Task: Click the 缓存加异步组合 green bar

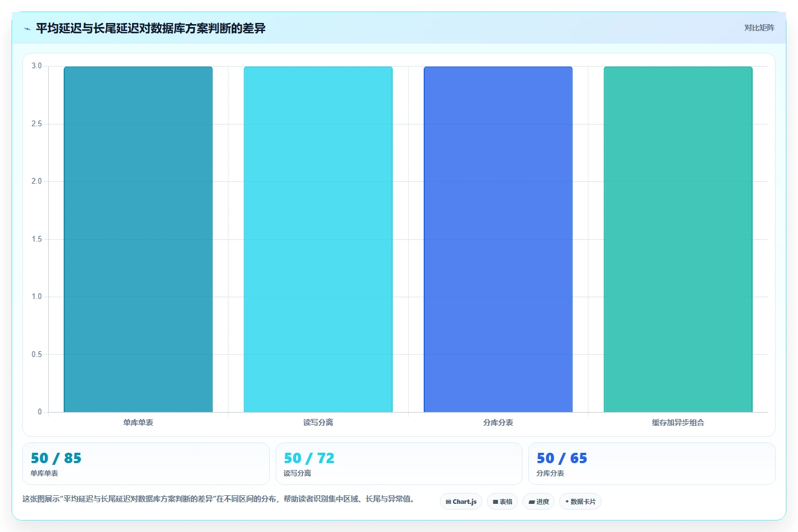Action: pyautogui.click(x=678, y=239)
